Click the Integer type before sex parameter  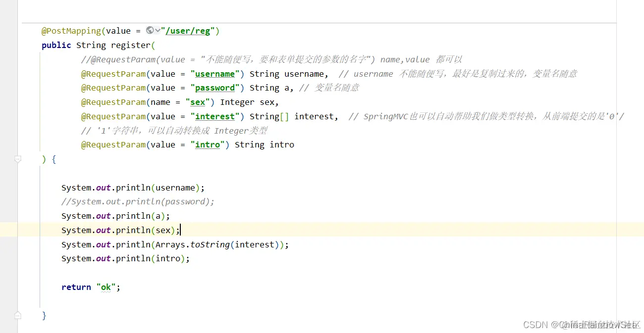[237, 102]
